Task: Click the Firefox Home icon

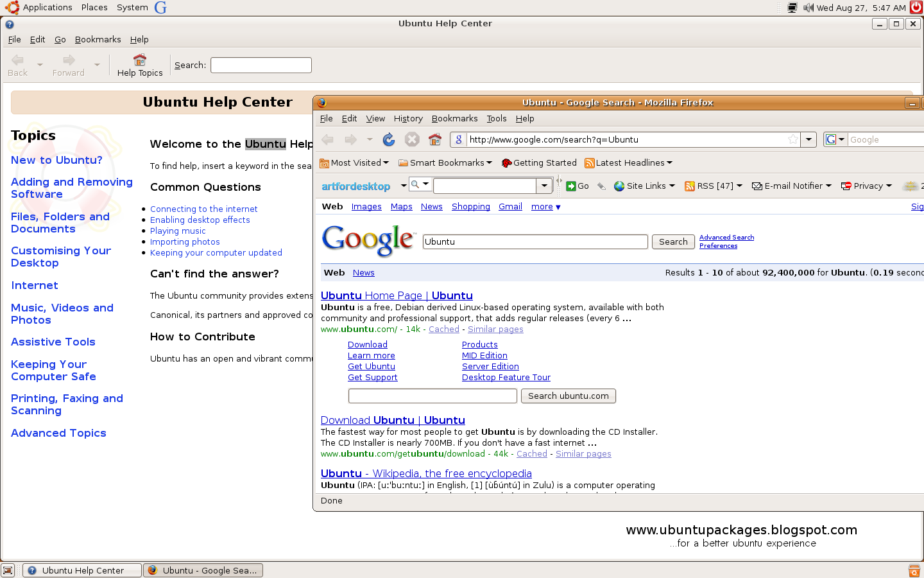Action: (x=435, y=139)
